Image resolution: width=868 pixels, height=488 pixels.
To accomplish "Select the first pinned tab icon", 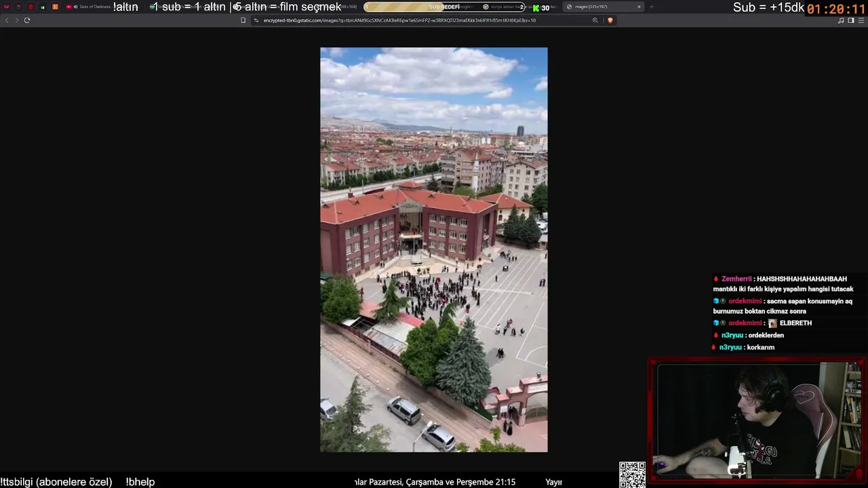I will pyautogui.click(x=7, y=7).
